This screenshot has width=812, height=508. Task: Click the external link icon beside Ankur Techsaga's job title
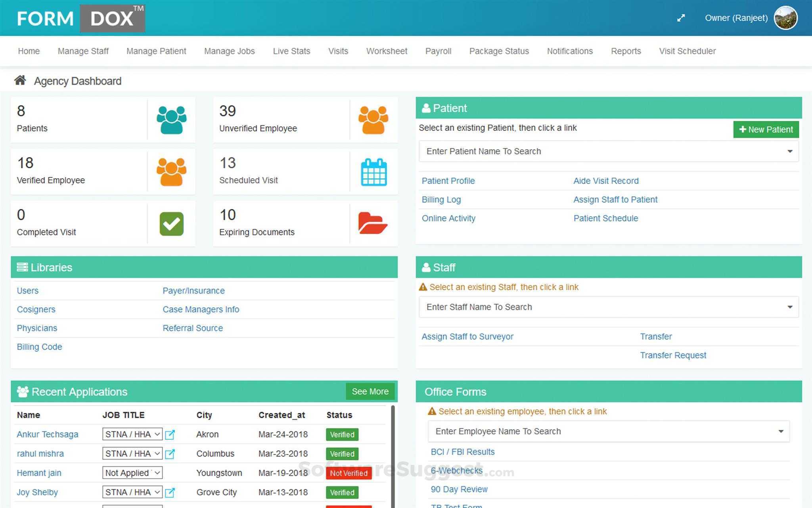(170, 434)
